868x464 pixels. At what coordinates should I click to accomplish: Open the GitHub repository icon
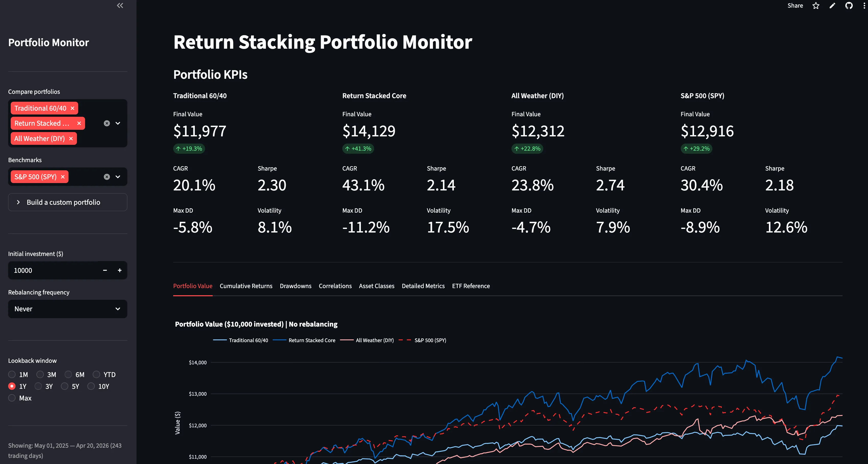849,6
